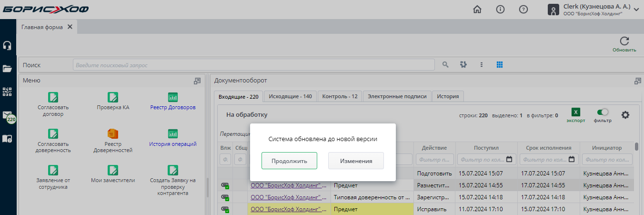Click the Изменения button
Image resolution: width=644 pixels, height=215 pixels.
pos(356,161)
